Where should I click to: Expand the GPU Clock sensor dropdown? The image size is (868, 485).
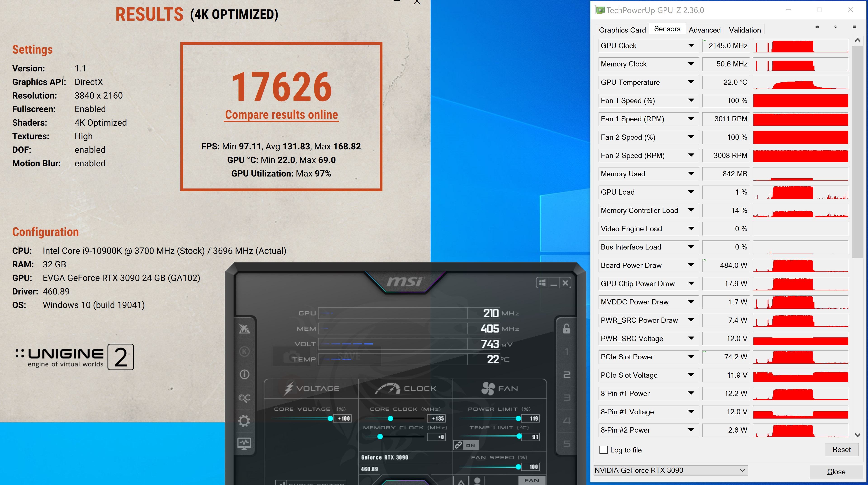point(691,45)
